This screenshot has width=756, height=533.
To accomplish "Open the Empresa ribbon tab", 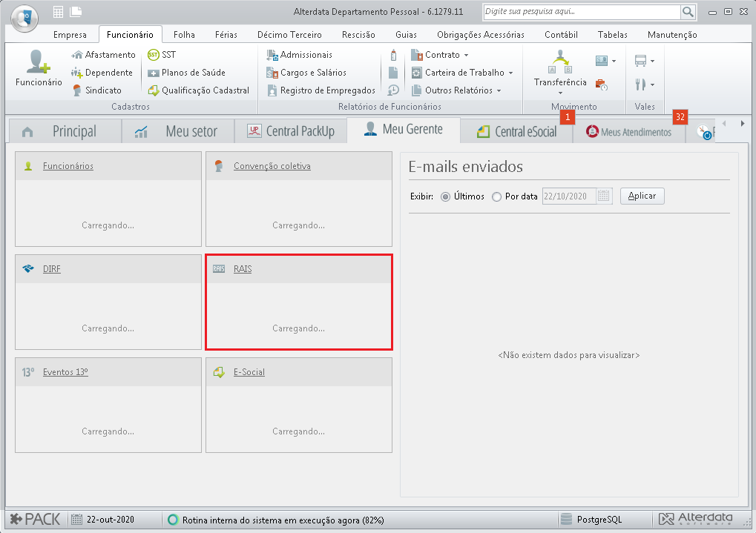I will point(70,35).
